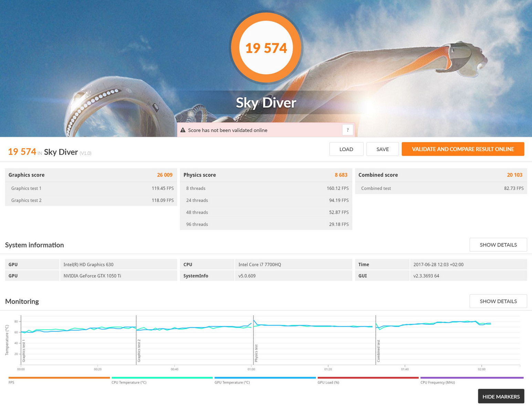Click the LOAD button
The height and width of the screenshot is (413, 532).
pos(346,149)
